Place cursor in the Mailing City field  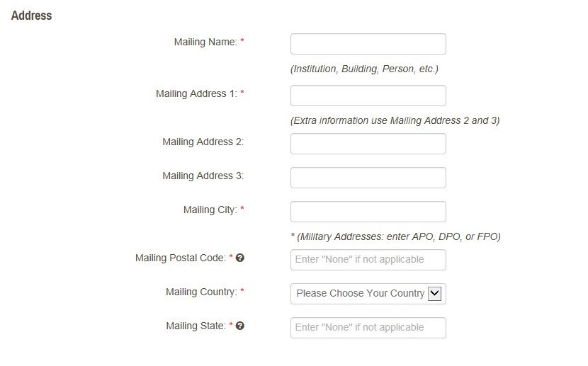coord(368,212)
